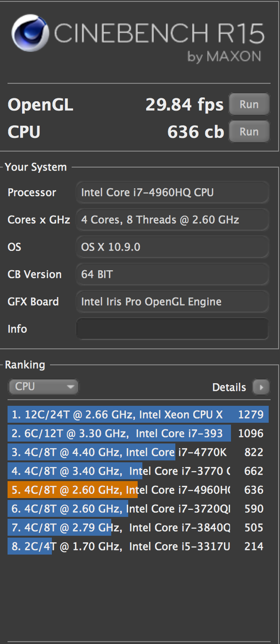Select rank 8 Core i5-3317U entry
280x644 pixels.
[138, 547]
